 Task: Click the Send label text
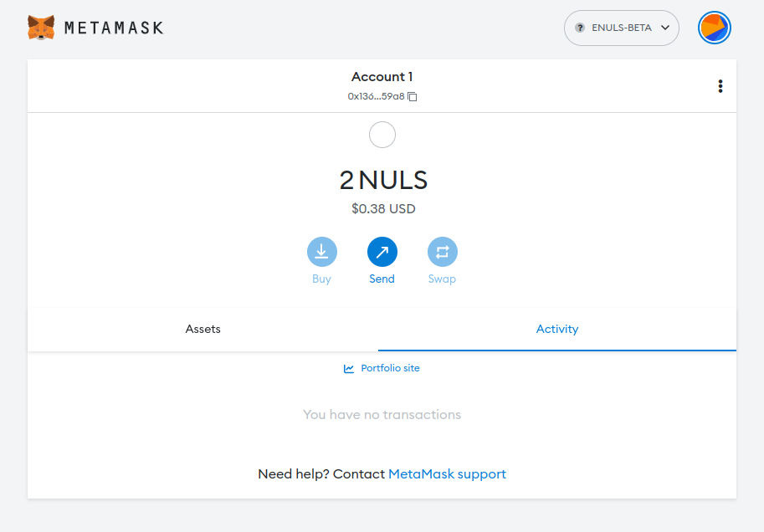pos(382,279)
